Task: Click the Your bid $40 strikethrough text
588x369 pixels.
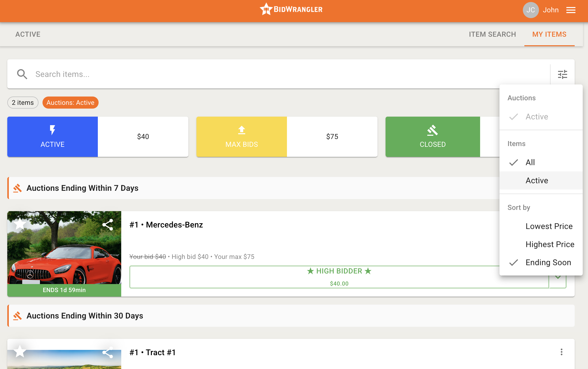Action: 148,257
